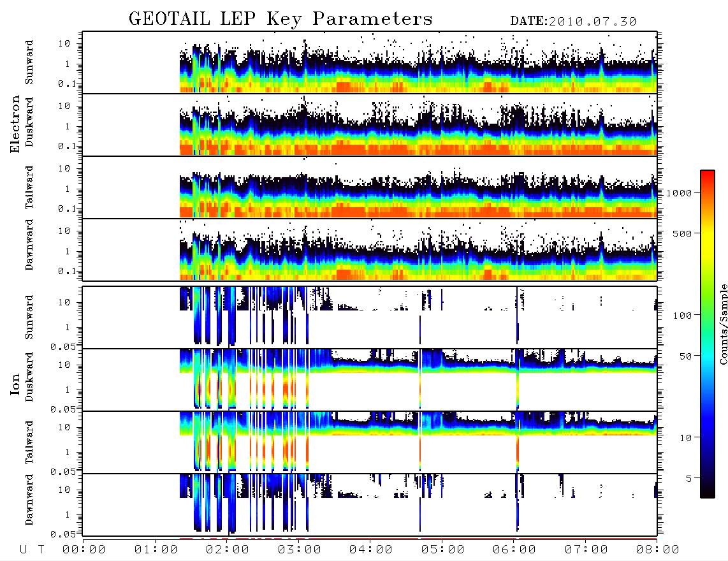
Task: Click the '03:00' time tick label
Action: 300,550
